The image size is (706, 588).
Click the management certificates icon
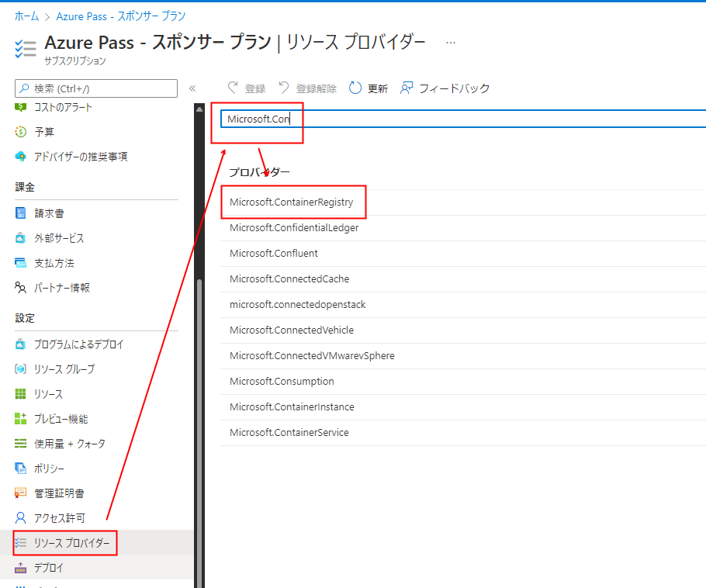[20, 493]
